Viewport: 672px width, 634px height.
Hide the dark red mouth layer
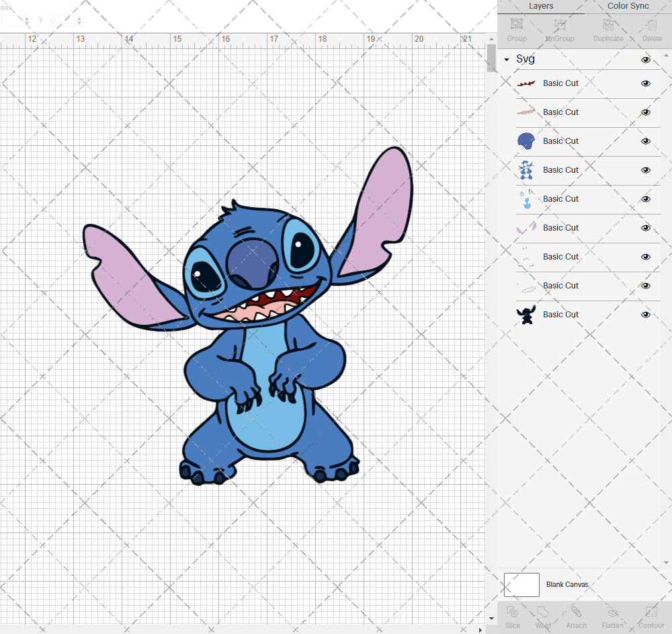(645, 83)
